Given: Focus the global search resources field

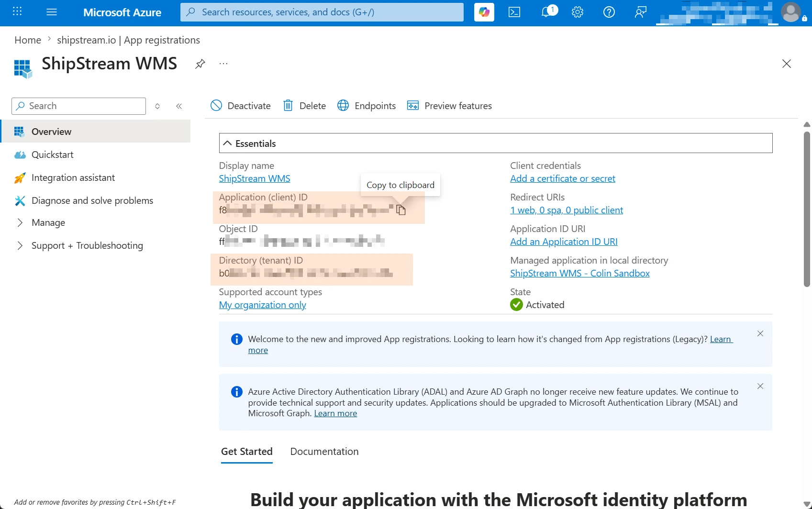Looking at the screenshot, I should click(322, 12).
